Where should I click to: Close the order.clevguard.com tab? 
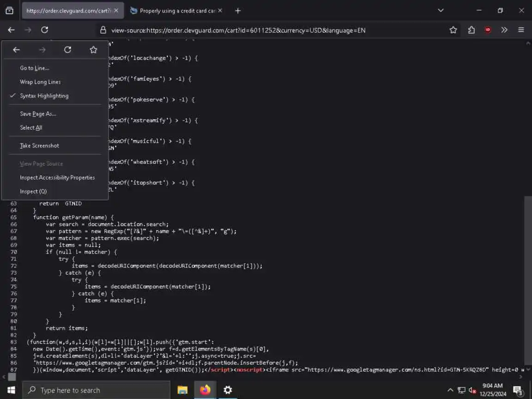click(116, 11)
